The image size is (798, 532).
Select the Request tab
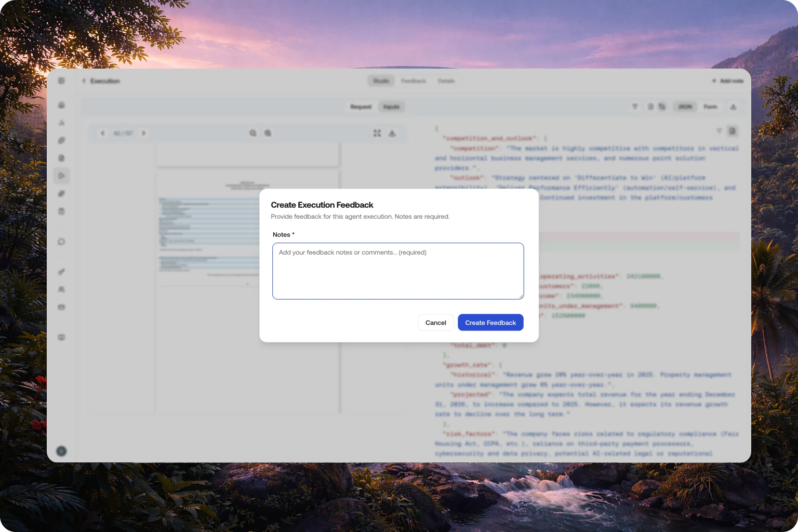tap(361, 107)
